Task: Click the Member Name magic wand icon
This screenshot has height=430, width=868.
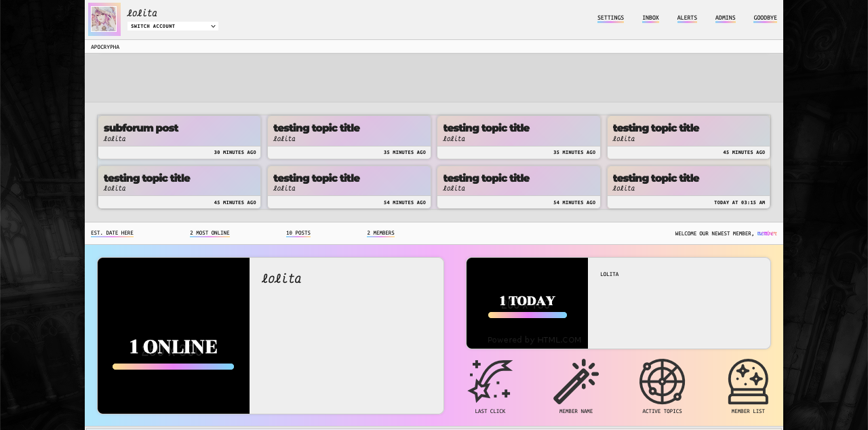Action: click(576, 381)
